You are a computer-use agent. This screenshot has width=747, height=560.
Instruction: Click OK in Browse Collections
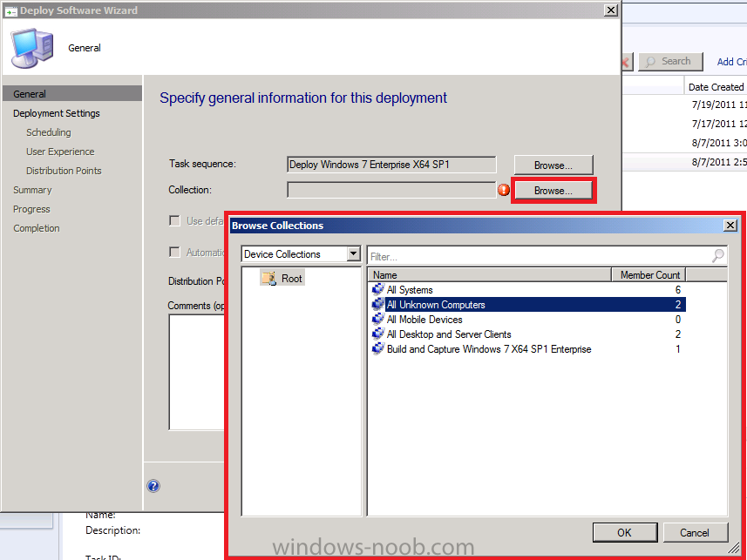[625, 532]
